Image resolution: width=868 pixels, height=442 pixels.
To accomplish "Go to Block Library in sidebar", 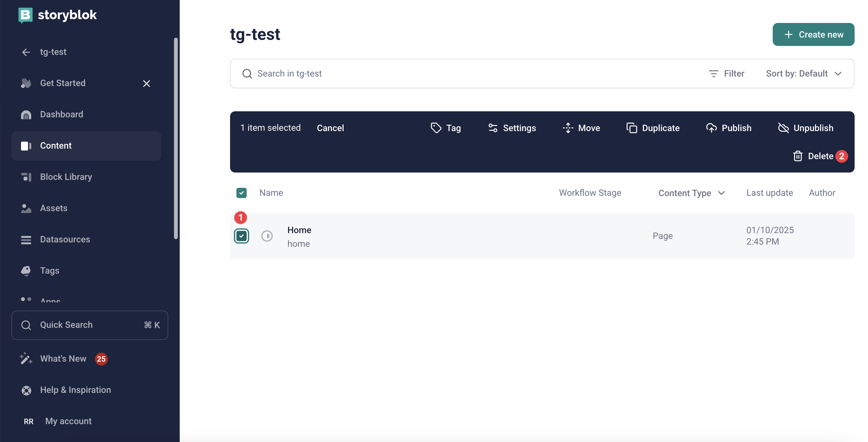I will click(x=66, y=177).
